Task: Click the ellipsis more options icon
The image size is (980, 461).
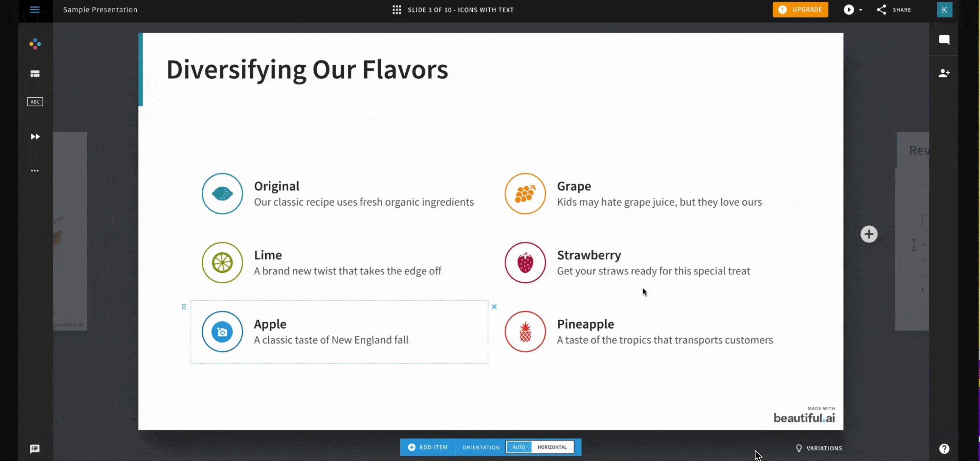Action: coord(35,170)
